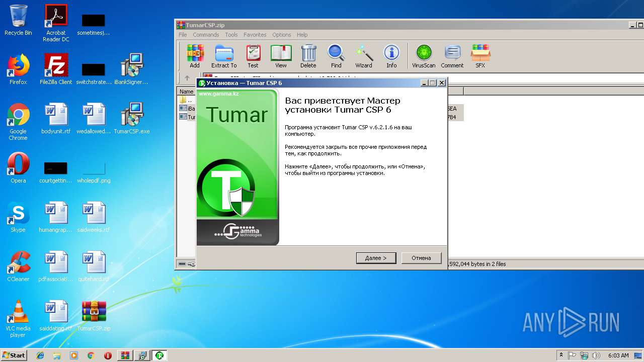644x362 pixels.
Task: Click Action Center flag tray icon
Action: coord(572,355)
